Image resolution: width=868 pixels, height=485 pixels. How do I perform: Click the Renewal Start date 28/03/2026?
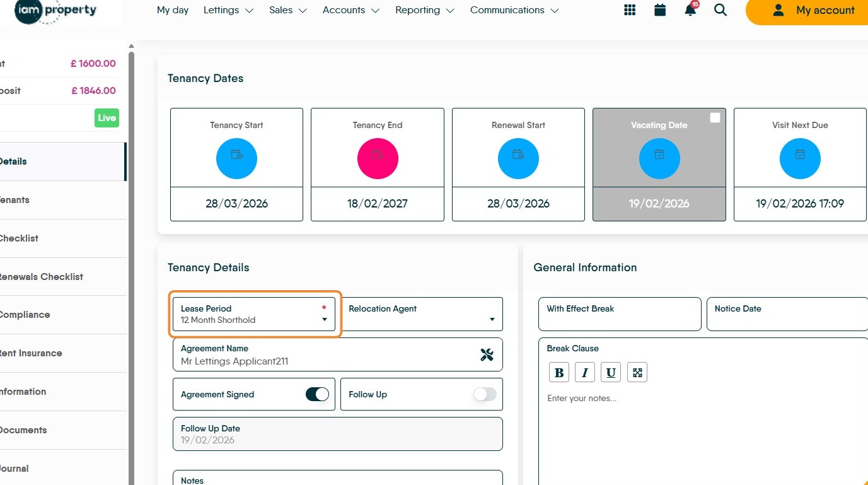tap(518, 204)
